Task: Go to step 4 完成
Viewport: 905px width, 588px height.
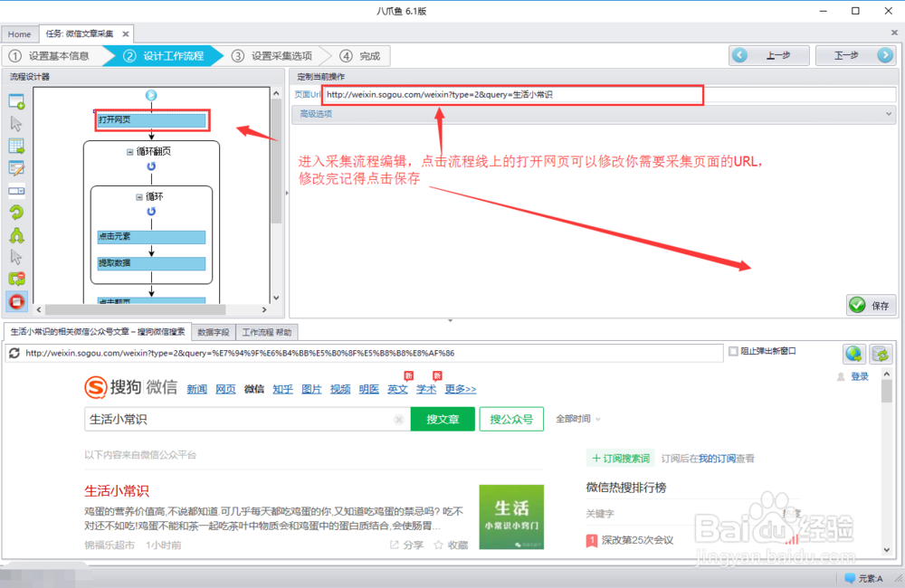Action: pyautogui.click(x=359, y=56)
